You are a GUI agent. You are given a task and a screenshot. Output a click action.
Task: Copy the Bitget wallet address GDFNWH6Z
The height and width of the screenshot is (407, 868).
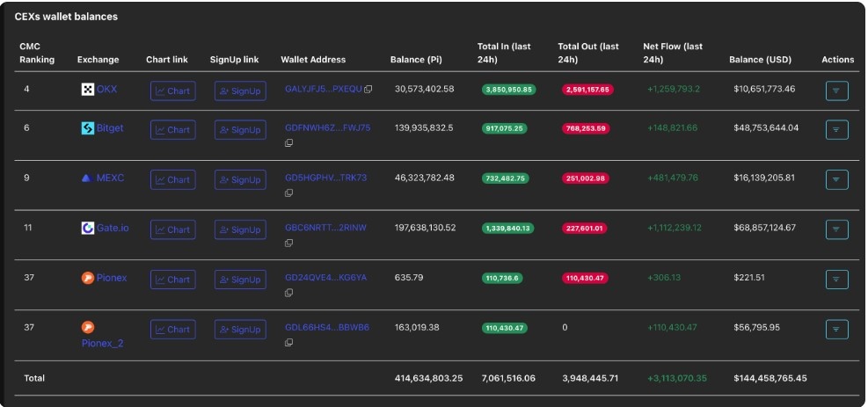[289, 142]
